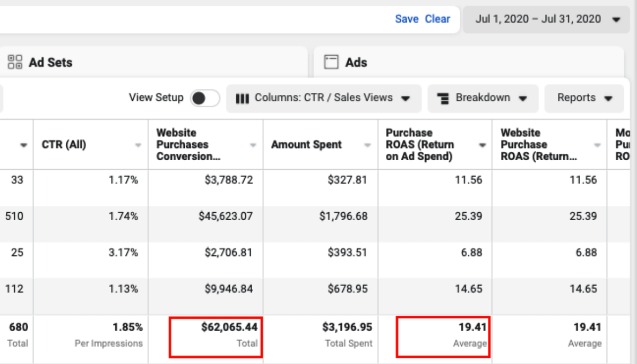This screenshot has width=637, height=364.
Task: Click the Ad Sets grid icon
Action: [15, 62]
